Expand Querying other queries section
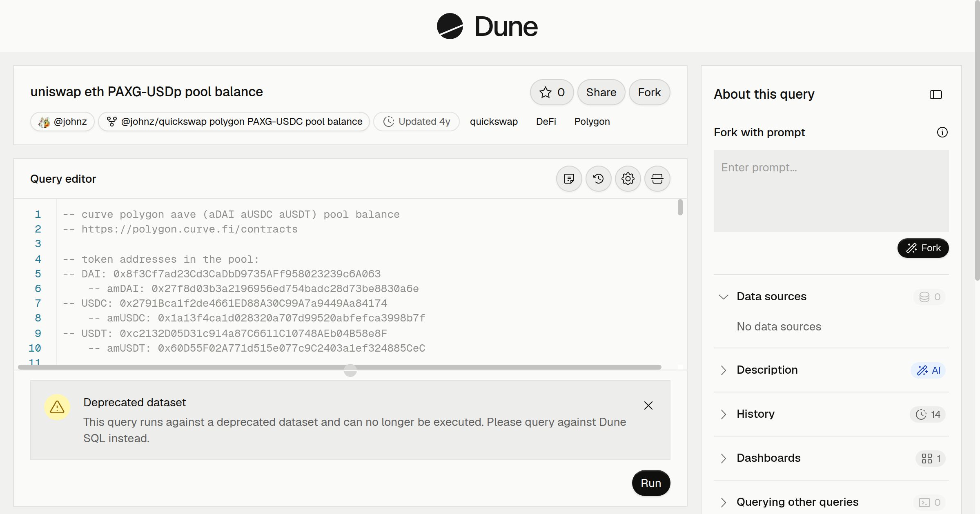This screenshot has width=980, height=514. 831,502
